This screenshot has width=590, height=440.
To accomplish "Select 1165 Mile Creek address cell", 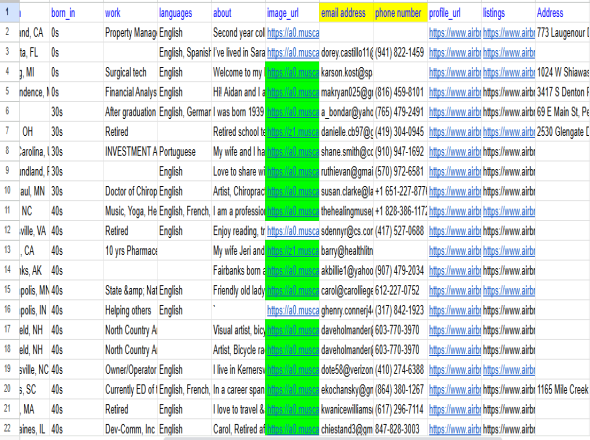I will tap(563, 390).
